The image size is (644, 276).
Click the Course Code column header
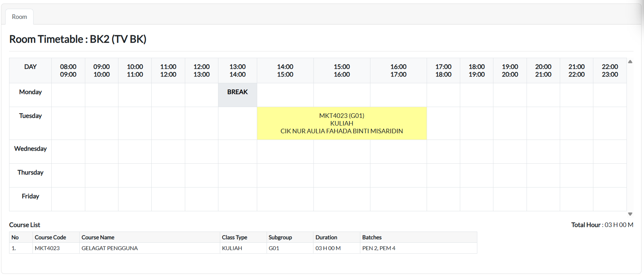50,237
